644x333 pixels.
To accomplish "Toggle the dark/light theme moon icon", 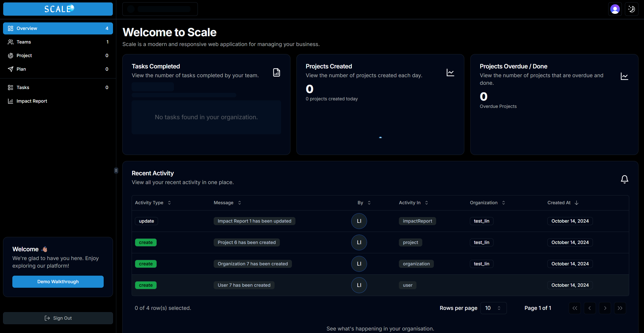I will tap(631, 9).
